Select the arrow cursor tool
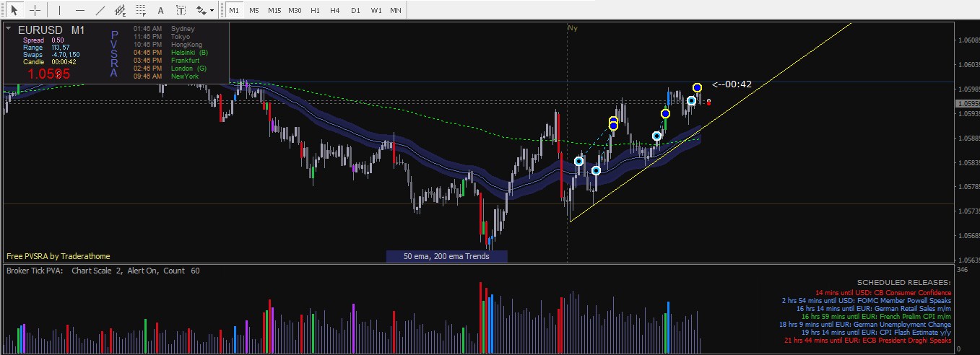This screenshot has width=980, height=355. [x=14, y=11]
